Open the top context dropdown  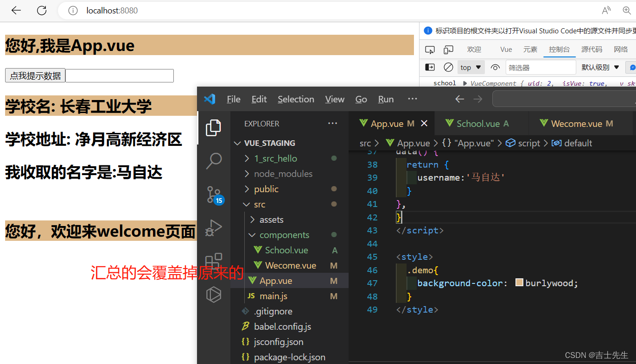(x=471, y=67)
